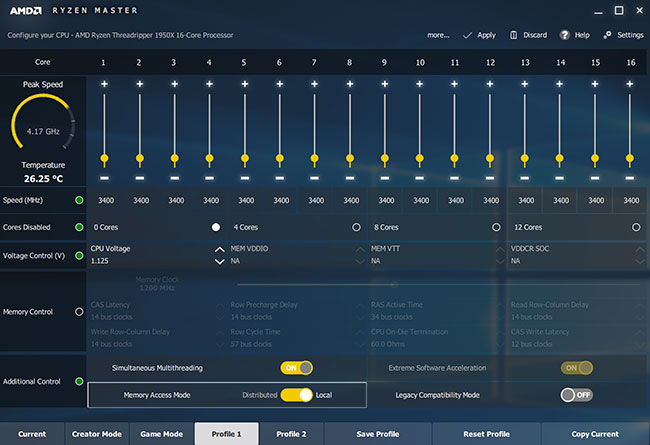Image resolution: width=650 pixels, height=445 pixels.
Task: Switch Memory Access Mode toggle
Action: pos(296,395)
